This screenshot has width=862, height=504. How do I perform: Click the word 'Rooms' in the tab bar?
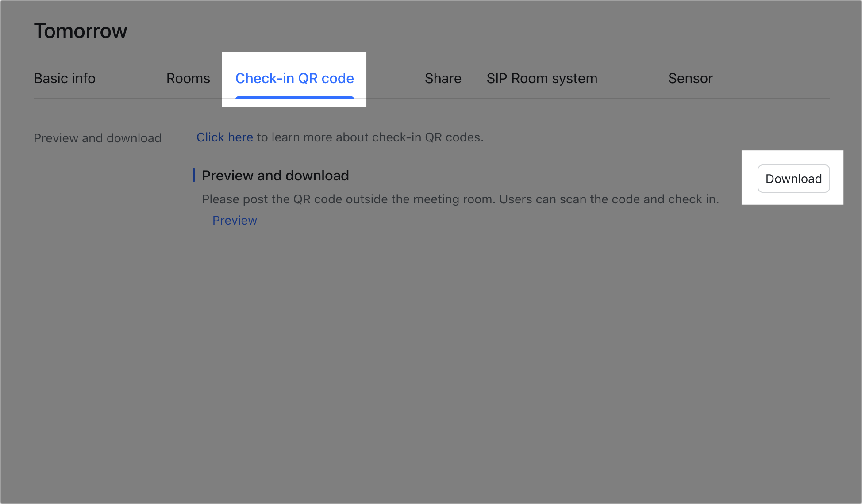pos(188,78)
